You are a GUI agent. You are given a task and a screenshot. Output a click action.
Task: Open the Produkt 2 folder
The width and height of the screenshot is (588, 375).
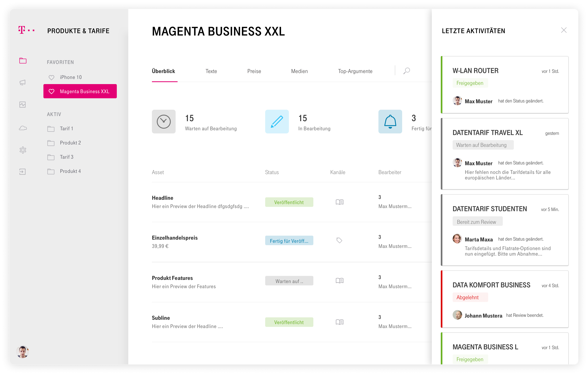[70, 143]
